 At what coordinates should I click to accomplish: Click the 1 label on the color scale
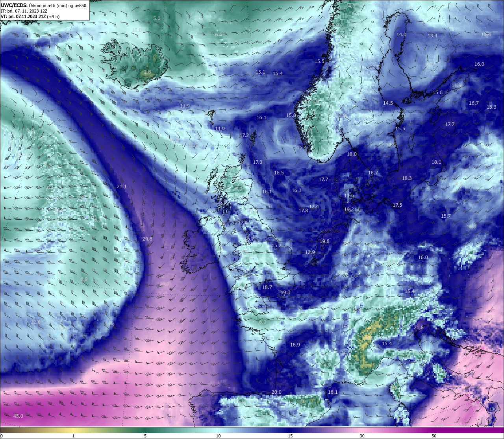(74, 436)
